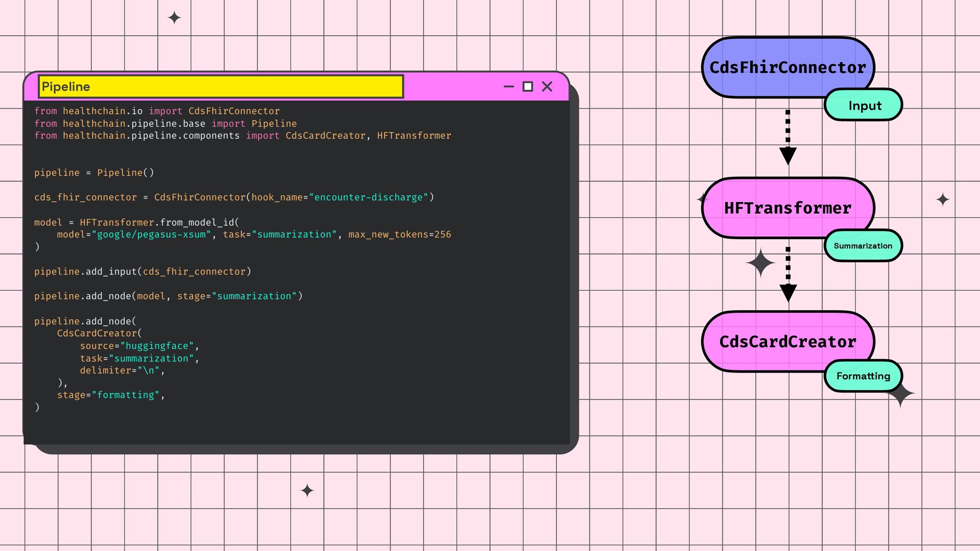Click the 'CdsCardCreator(' code line
Viewport: 980px width, 551px height.
100,333
